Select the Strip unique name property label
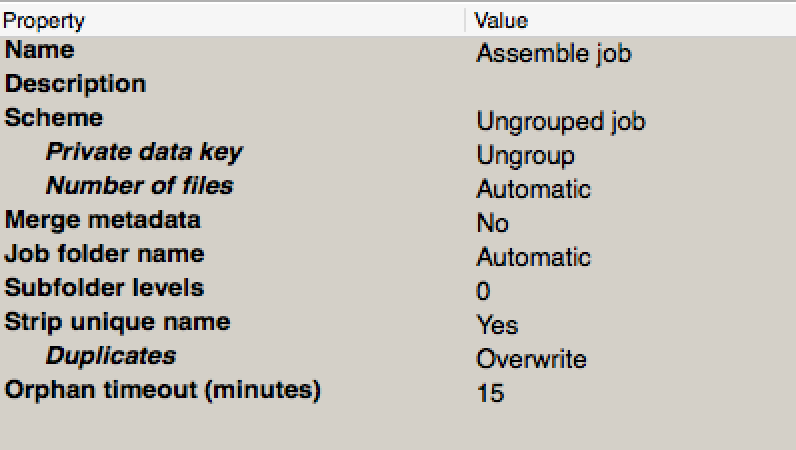796x450 pixels. [x=118, y=322]
